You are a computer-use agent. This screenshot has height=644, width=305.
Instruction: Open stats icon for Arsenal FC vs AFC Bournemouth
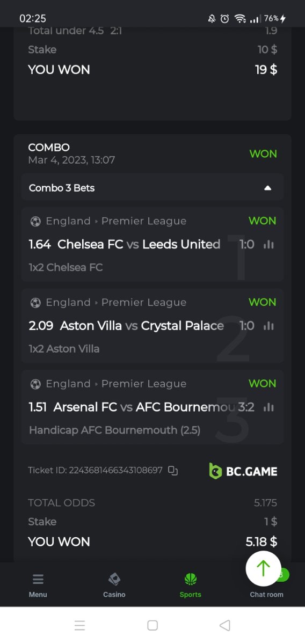click(269, 407)
